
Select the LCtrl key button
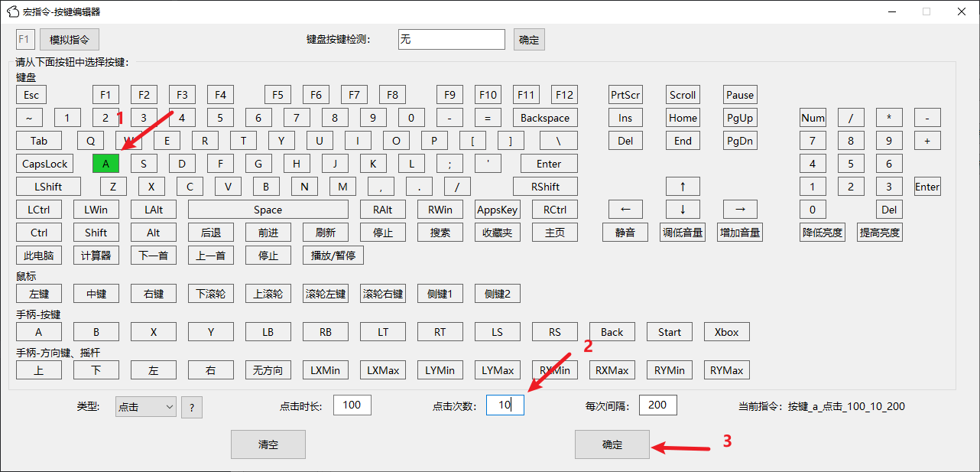[39, 210]
